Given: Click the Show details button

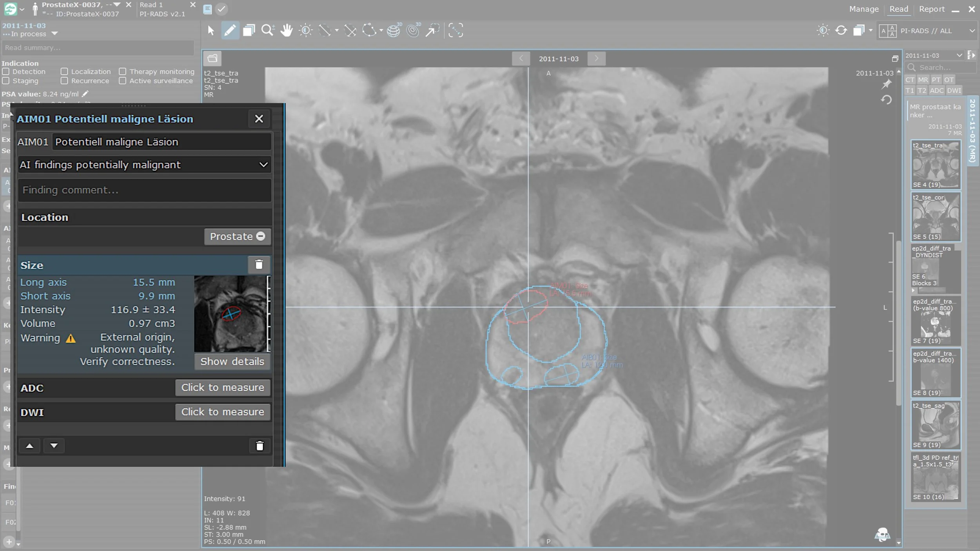Looking at the screenshot, I should tap(232, 361).
